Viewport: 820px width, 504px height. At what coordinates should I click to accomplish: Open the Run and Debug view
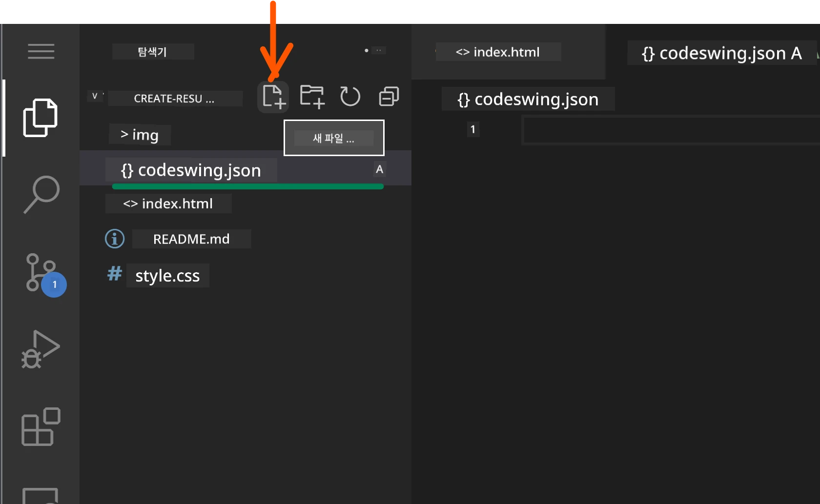(x=41, y=349)
